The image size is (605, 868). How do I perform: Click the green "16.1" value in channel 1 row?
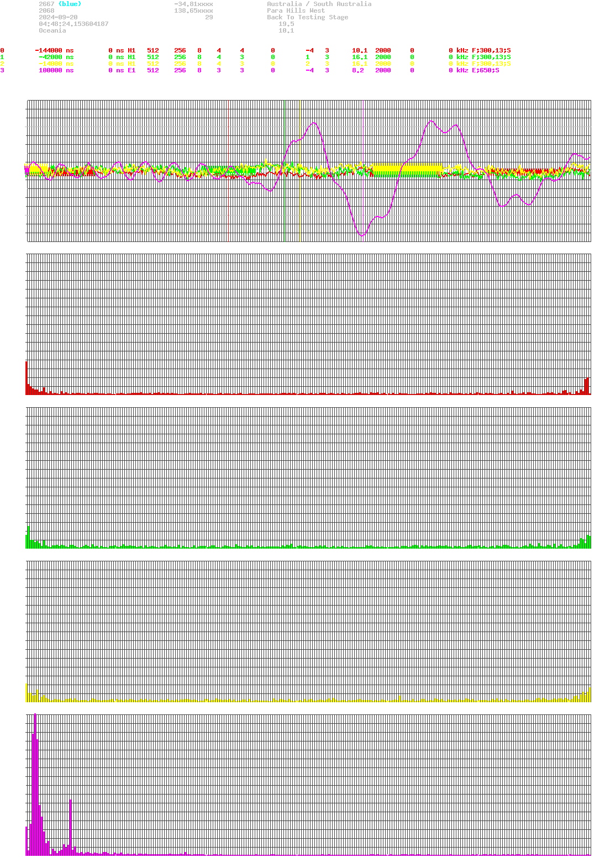[360, 57]
